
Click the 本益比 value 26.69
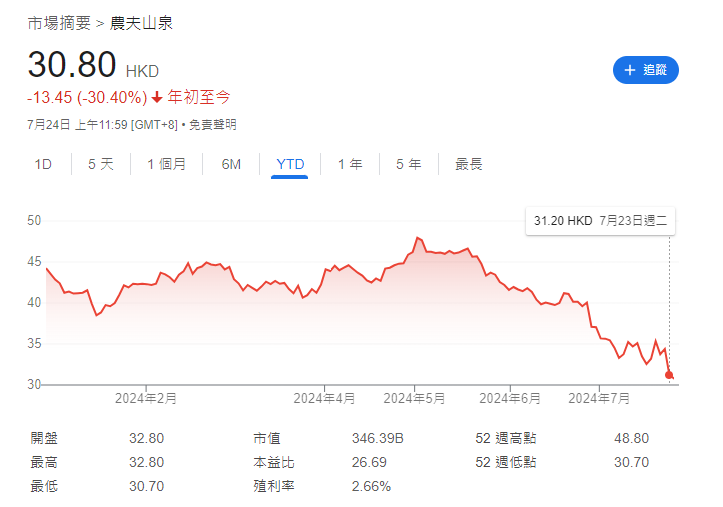point(369,462)
